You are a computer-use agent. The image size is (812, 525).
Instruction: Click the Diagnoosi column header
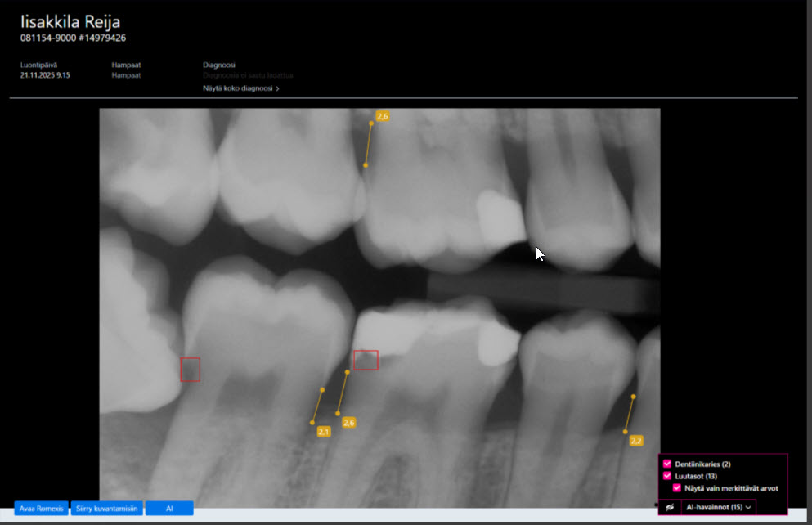(x=219, y=65)
